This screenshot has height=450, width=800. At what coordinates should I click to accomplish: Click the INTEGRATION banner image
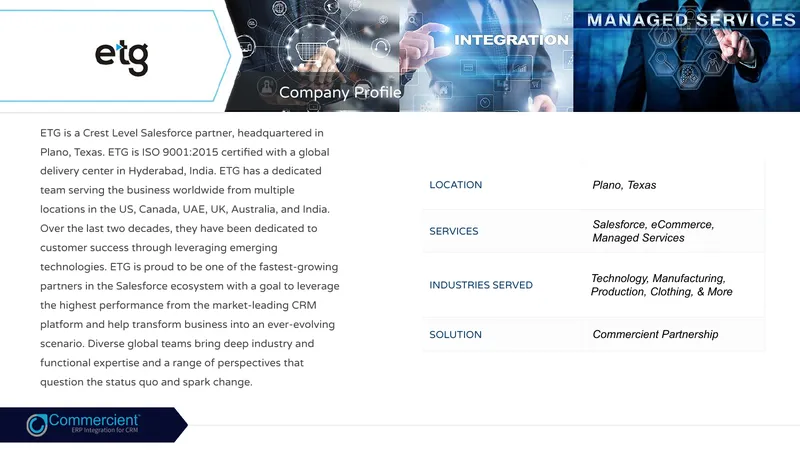(486, 56)
